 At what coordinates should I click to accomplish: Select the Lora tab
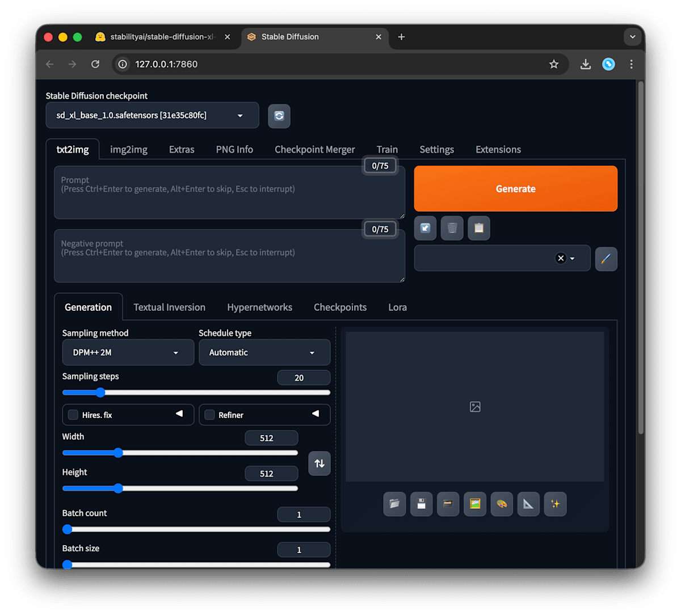[x=397, y=307]
